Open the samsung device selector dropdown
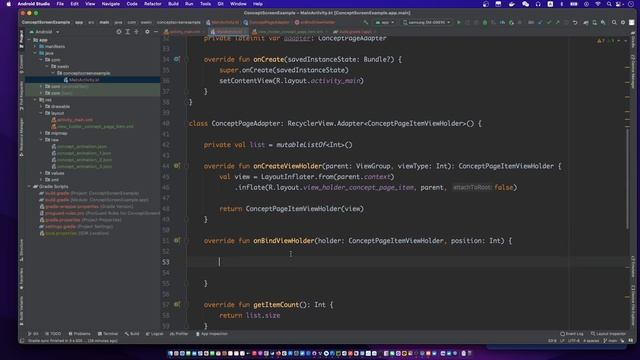This screenshot has height=360, width=640. click(427, 22)
